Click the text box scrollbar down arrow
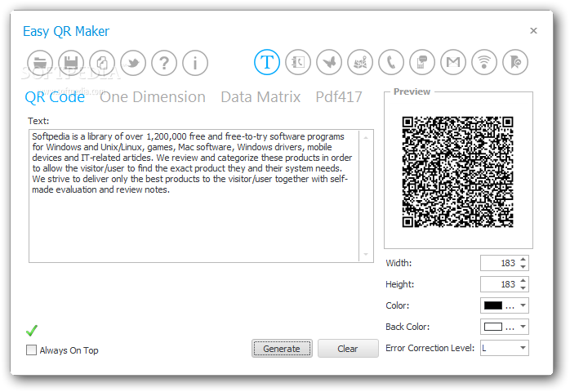This screenshot has height=392, width=570. click(x=366, y=254)
